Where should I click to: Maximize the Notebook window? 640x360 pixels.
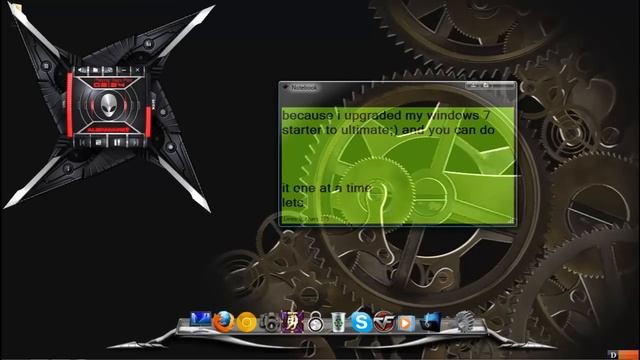pyautogui.click(x=487, y=85)
